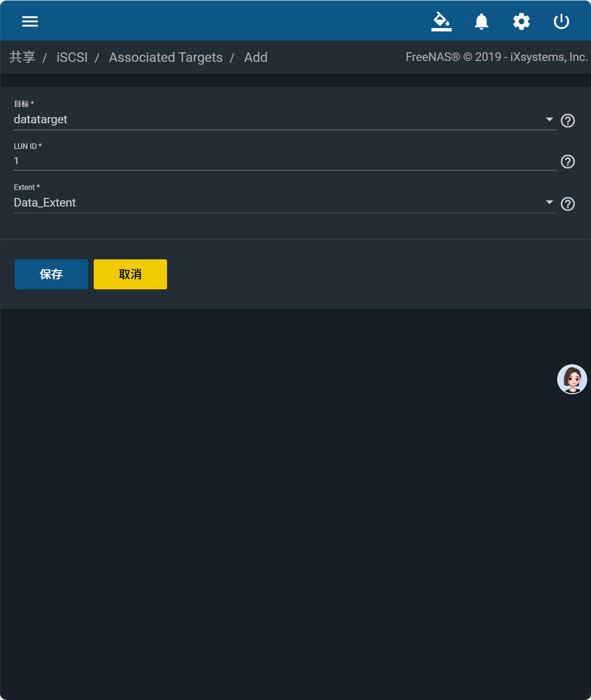Click the blue 保存 button
Screen dimensions: 591x700
coord(51,274)
